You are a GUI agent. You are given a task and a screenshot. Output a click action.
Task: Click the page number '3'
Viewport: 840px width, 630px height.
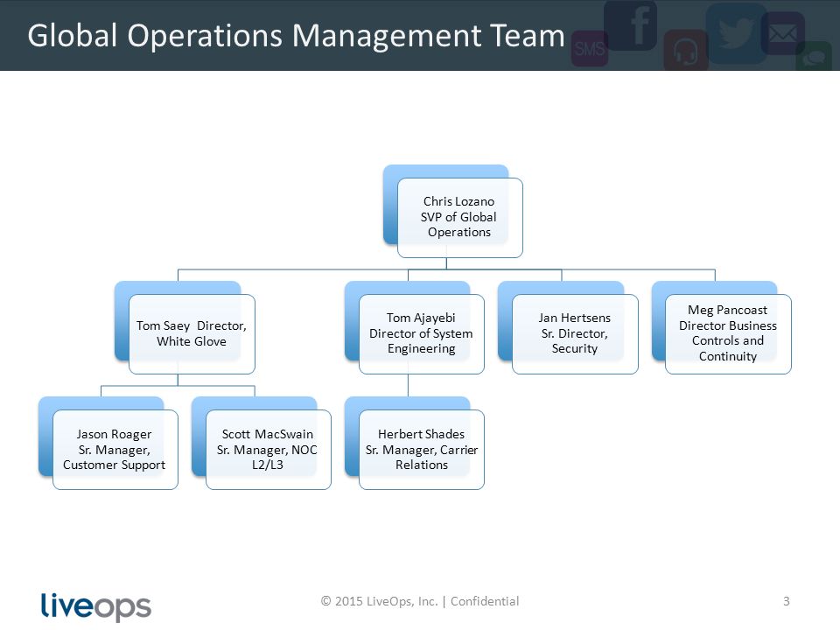tap(787, 601)
